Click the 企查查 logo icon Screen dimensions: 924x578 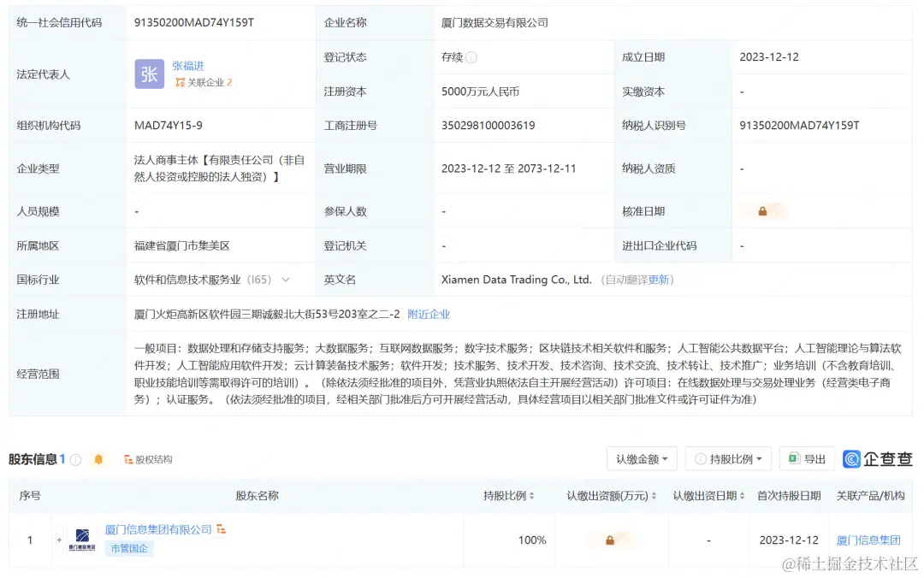coord(852,458)
